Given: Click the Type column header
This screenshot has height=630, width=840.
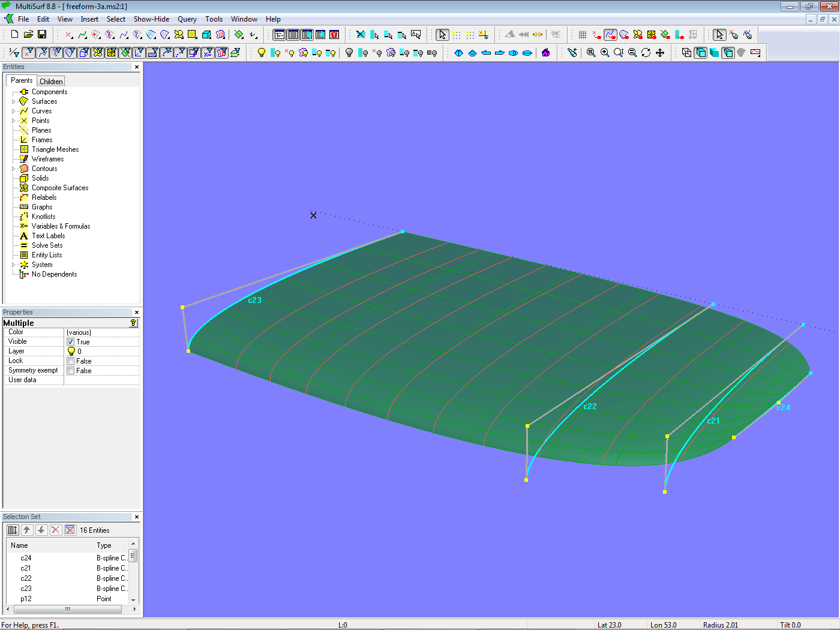Looking at the screenshot, I should coord(104,545).
